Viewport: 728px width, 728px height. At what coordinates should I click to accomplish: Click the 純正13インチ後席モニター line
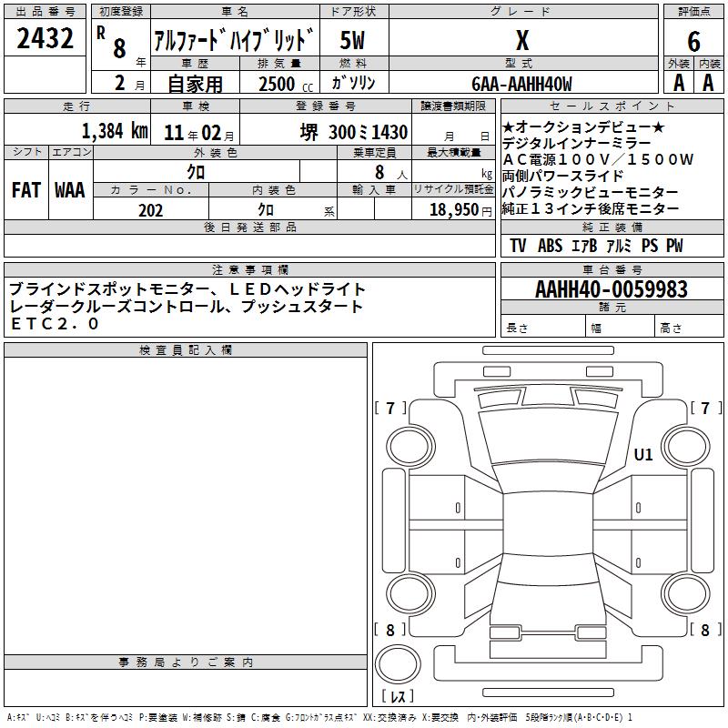(591, 208)
